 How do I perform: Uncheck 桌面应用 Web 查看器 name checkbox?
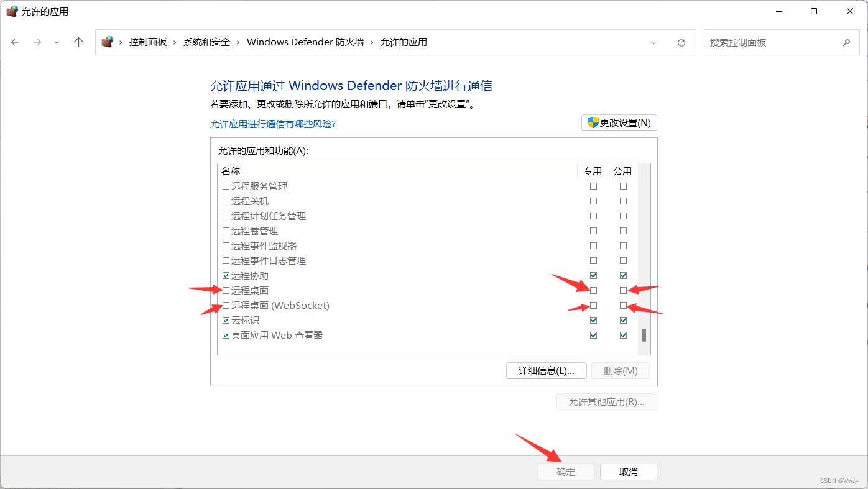tap(226, 335)
